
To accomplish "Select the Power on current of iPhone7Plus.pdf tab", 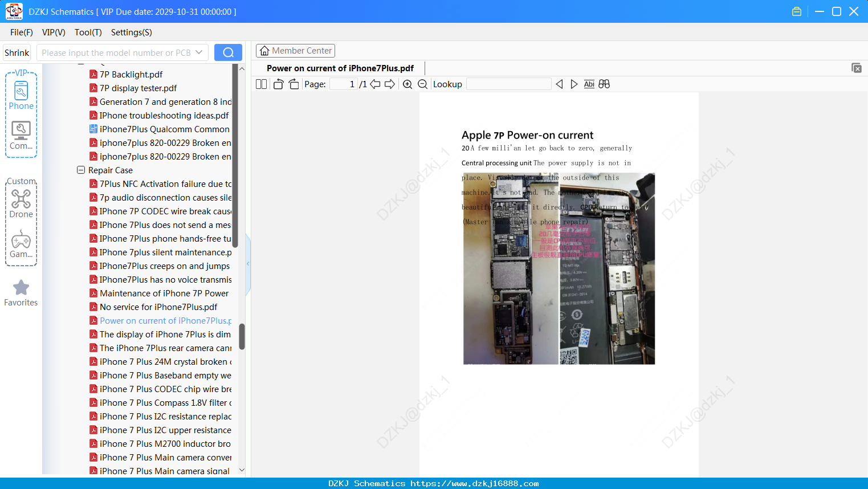I will pos(340,68).
